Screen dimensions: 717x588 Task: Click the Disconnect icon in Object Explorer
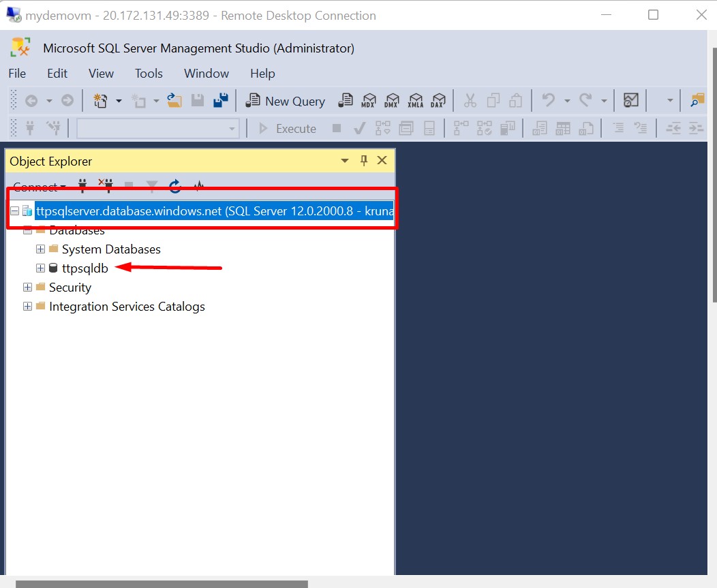[x=105, y=186]
